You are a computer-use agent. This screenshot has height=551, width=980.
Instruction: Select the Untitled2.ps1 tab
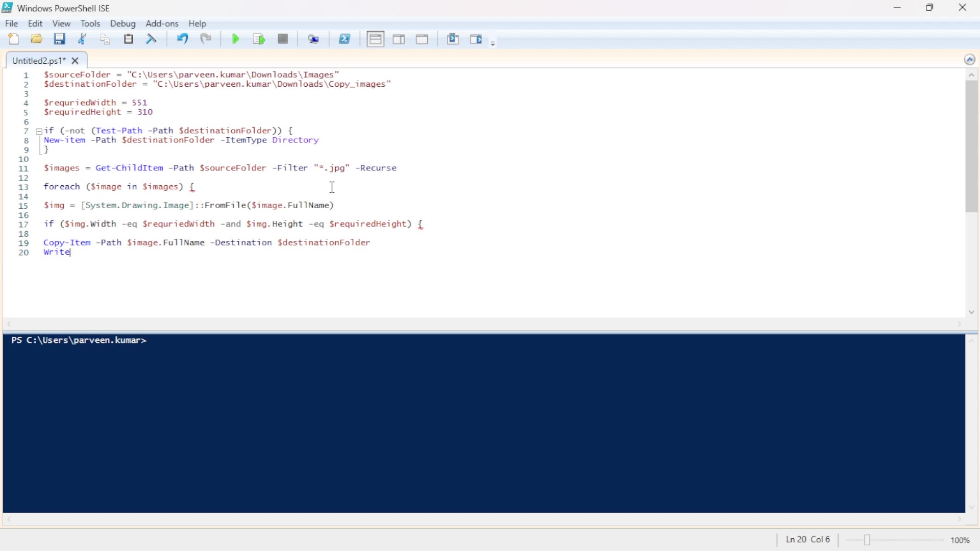tap(38, 60)
